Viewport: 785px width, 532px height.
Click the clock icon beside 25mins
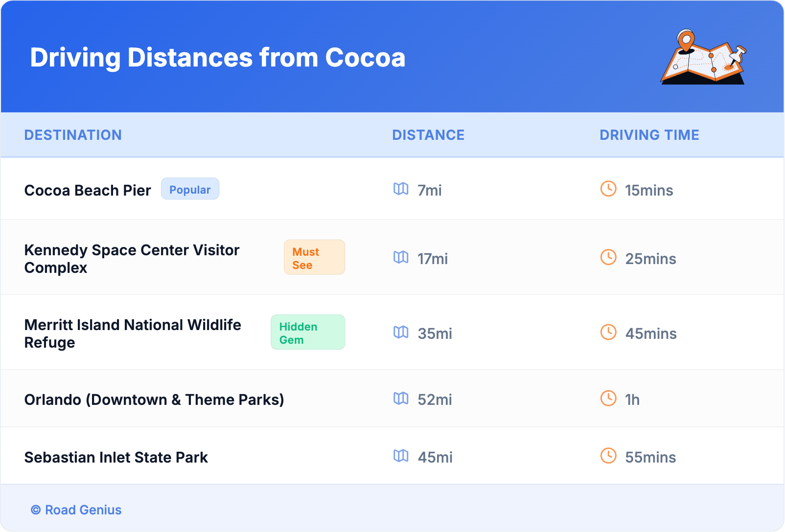pyautogui.click(x=608, y=257)
